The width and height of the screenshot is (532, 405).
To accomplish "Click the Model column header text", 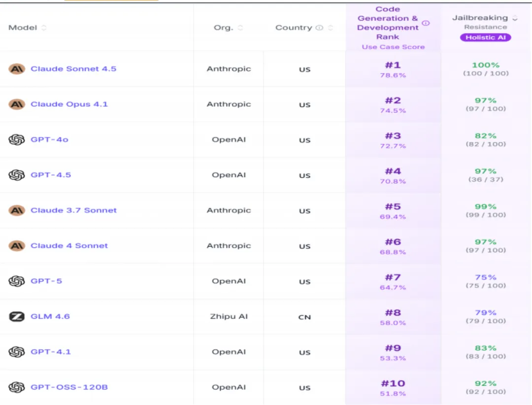I will tap(23, 28).
